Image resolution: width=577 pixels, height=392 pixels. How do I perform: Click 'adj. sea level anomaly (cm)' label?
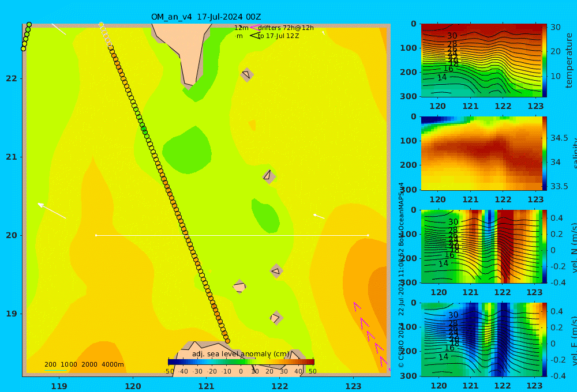[241, 354]
